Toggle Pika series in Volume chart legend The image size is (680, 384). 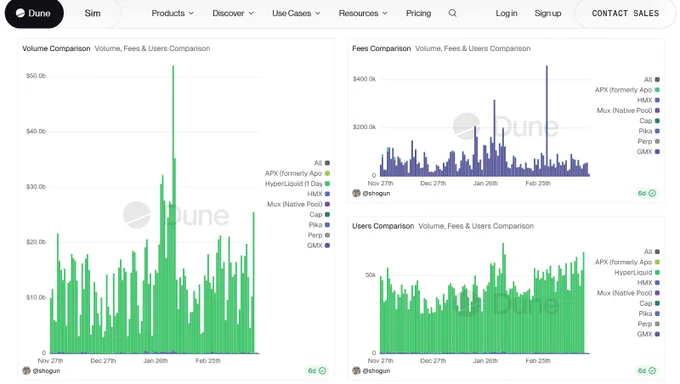319,225
